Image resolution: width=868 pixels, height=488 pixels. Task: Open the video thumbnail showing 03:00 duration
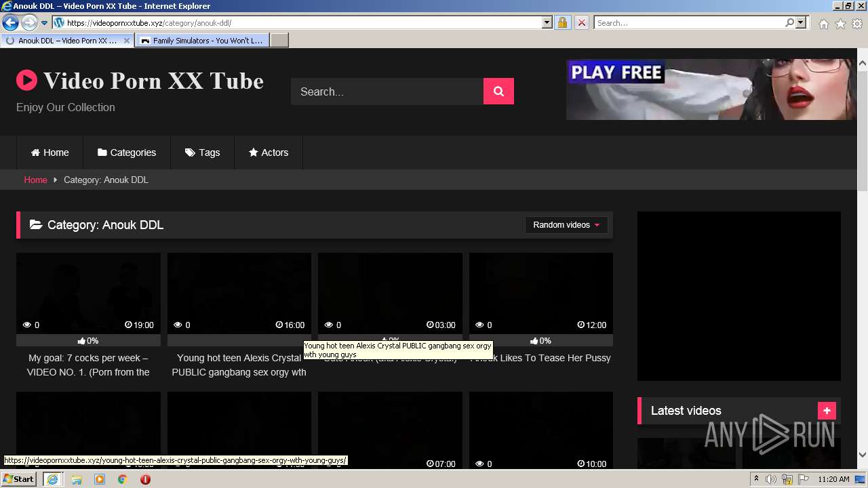(390, 293)
